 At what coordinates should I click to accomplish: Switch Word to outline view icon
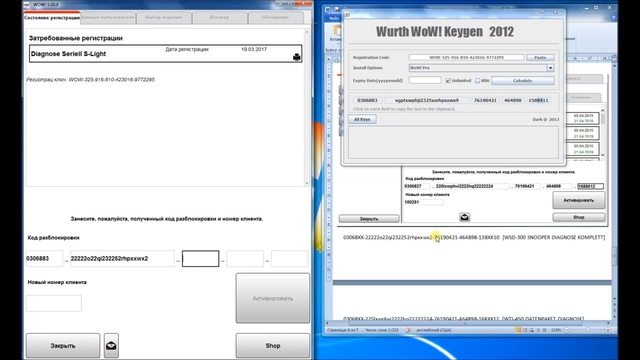tap(538, 330)
